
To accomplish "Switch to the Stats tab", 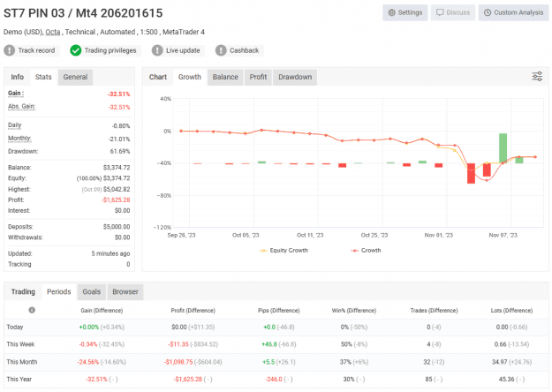I will [x=43, y=77].
